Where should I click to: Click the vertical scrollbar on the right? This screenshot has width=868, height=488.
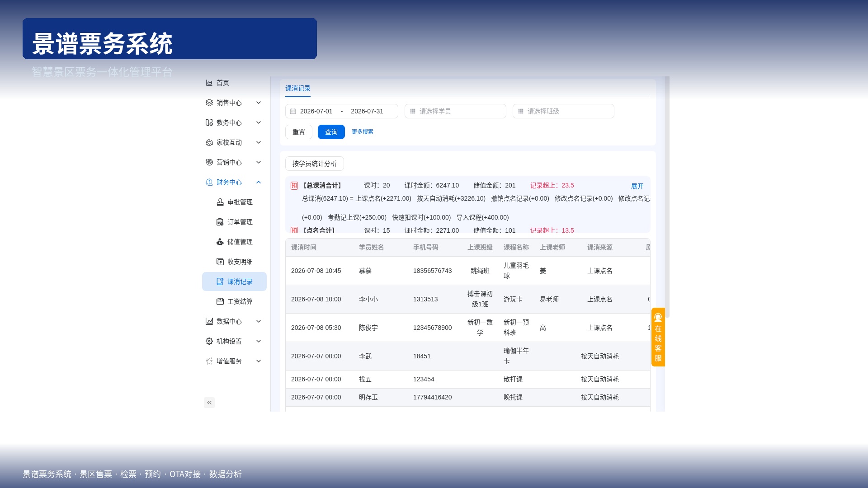[667, 197]
